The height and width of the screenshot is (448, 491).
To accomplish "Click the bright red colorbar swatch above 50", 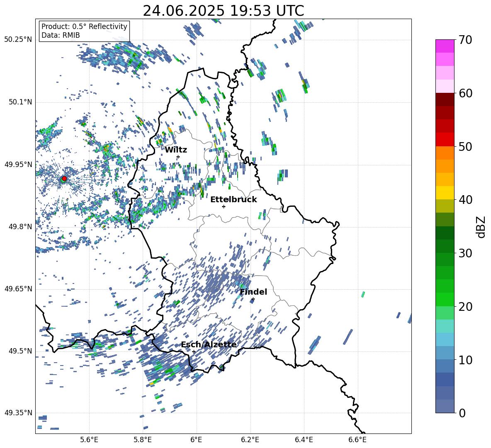I will pyautogui.click(x=445, y=140).
